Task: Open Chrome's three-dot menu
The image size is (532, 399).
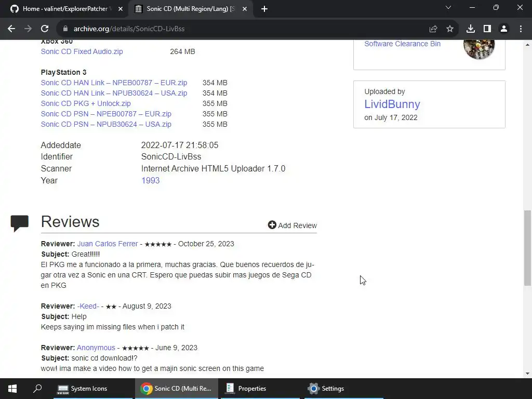Action: pos(521,29)
